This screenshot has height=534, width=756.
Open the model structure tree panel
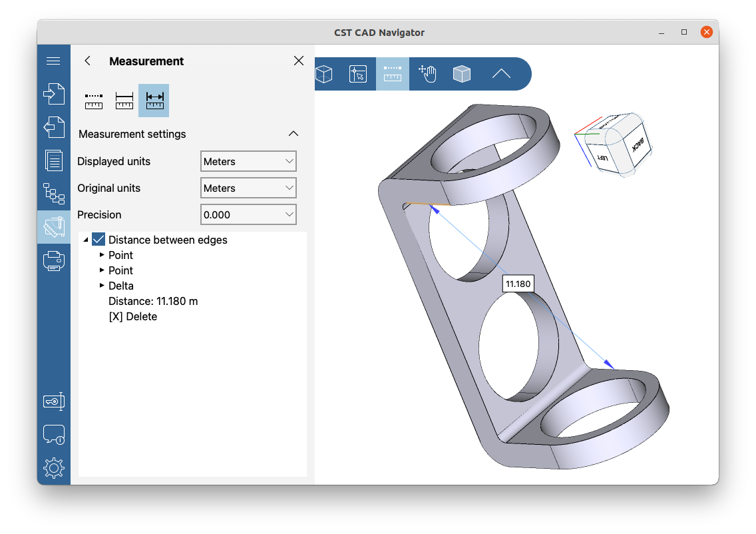pos(54,194)
